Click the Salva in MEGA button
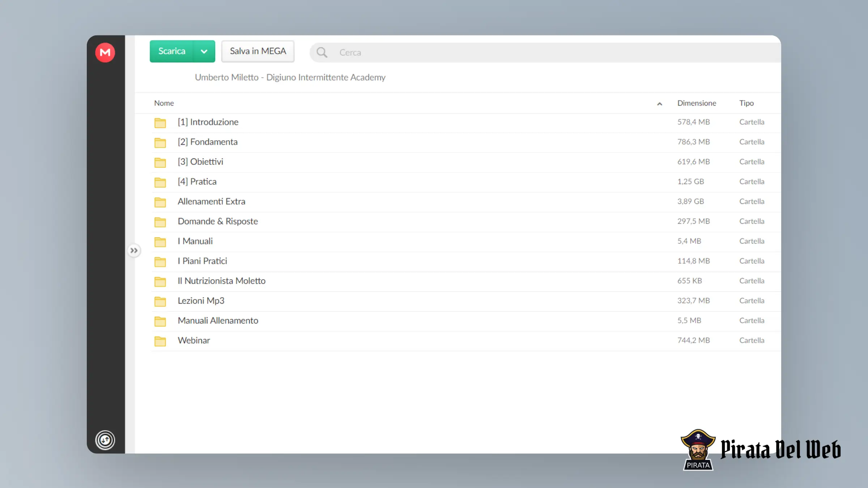This screenshot has width=868, height=488. point(258,51)
